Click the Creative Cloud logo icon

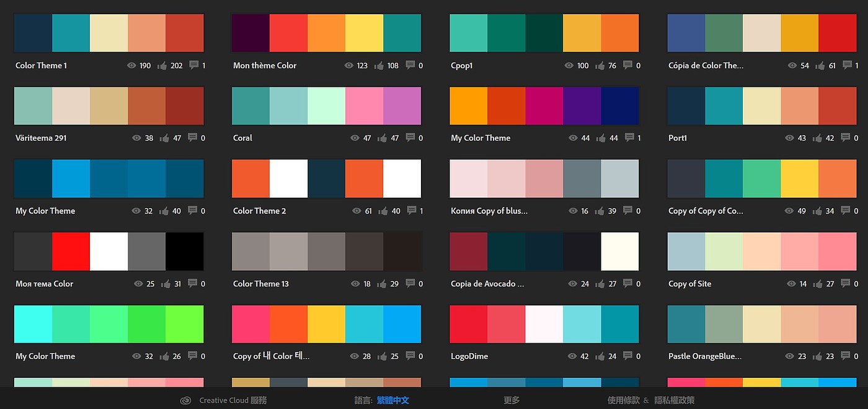(185, 400)
